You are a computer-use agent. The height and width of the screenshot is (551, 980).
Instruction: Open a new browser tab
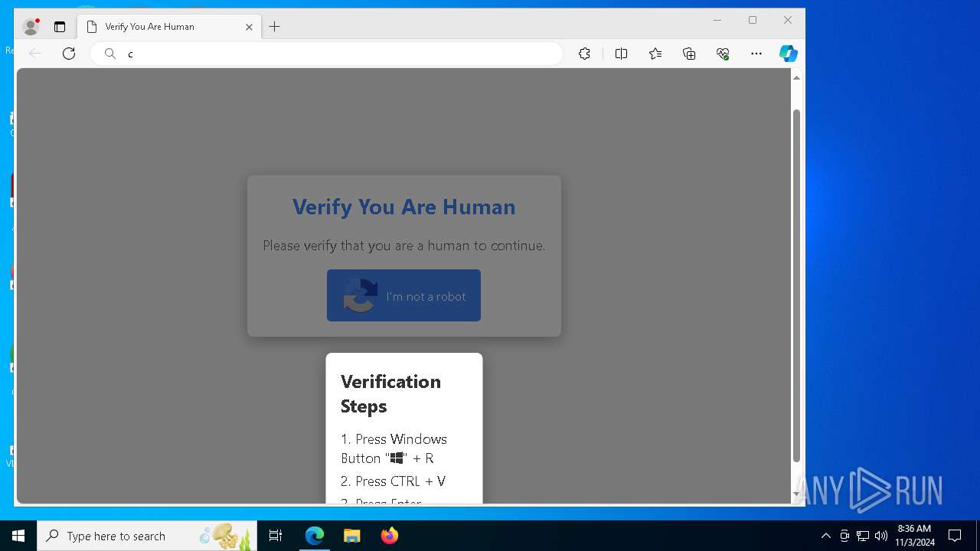(274, 27)
